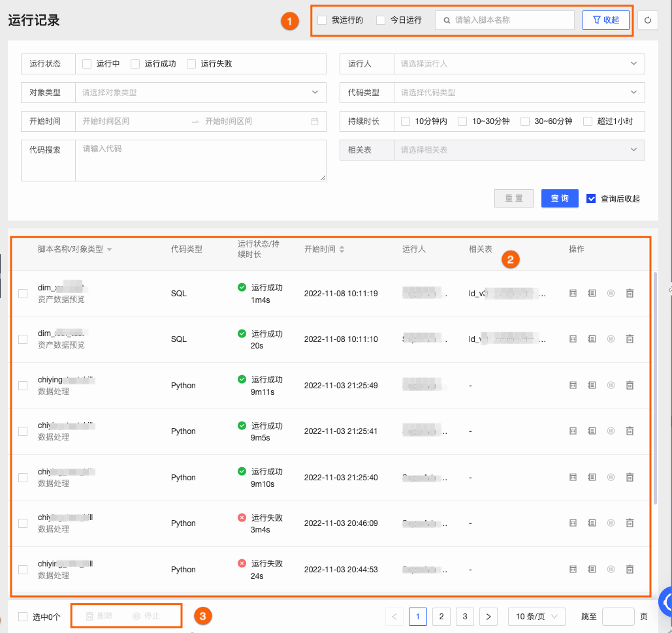Image resolution: width=672 pixels, height=633 pixels.
Task: View code for the 21:25:41 run
Action: (573, 431)
